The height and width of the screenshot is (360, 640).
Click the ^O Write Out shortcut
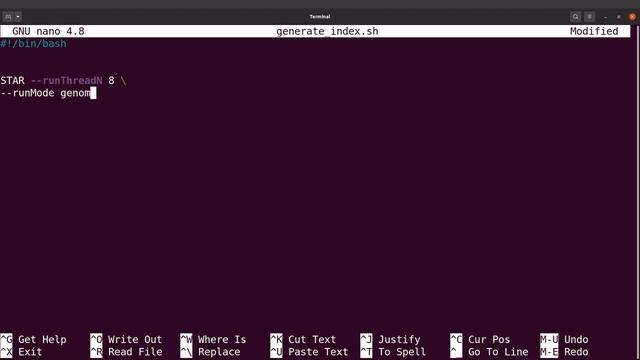126,340
